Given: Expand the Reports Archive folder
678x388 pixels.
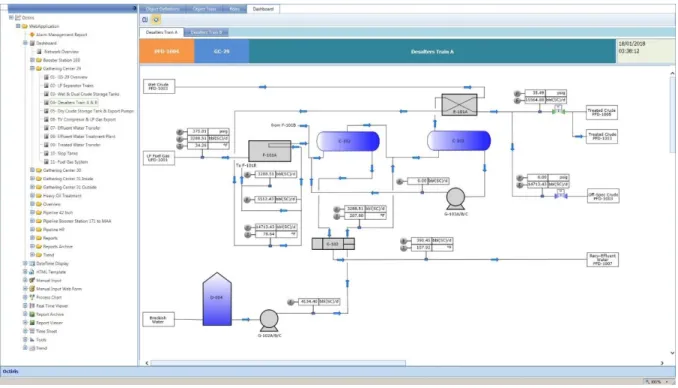Looking at the screenshot, I should 32,246.
